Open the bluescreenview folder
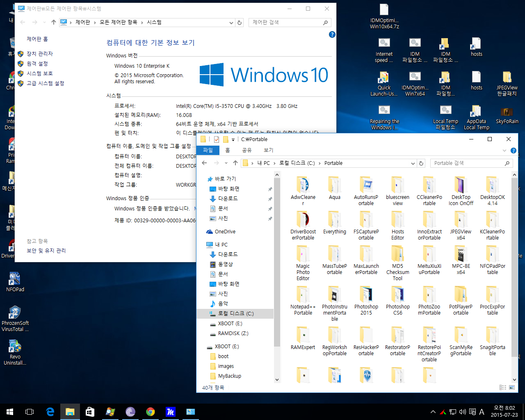Screen dimensions: 525x420 click(x=397, y=192)
